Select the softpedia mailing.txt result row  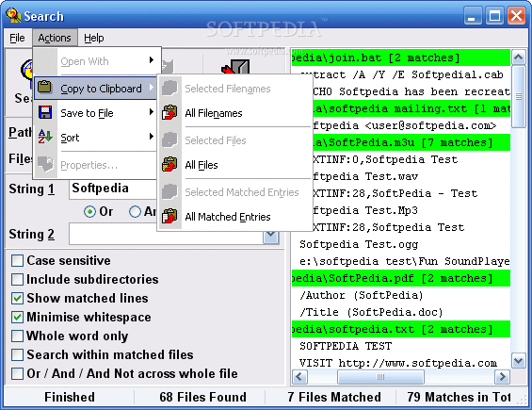click(411, 108)
